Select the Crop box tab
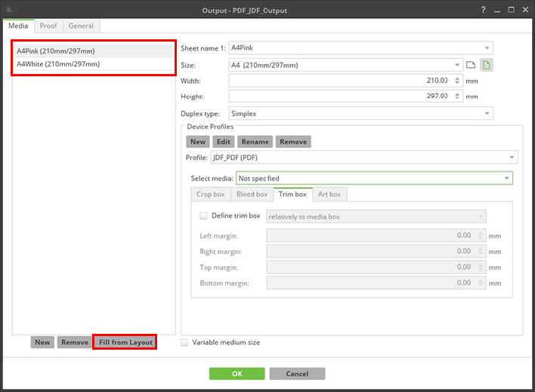The image size is (535, 392). pyautogui.click(x=210, y=195)
